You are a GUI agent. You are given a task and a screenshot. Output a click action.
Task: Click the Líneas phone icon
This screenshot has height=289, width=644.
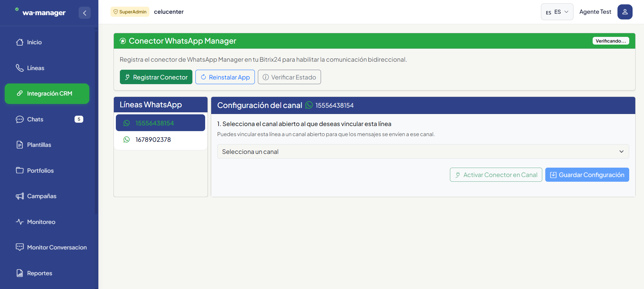[x=20, y=68]
